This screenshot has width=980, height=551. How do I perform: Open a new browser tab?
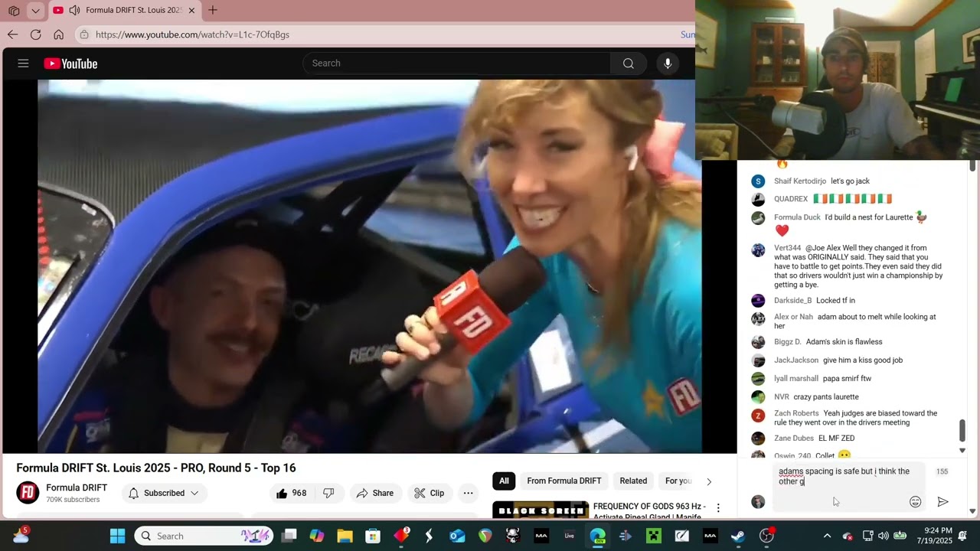click(x=213, y=10)
